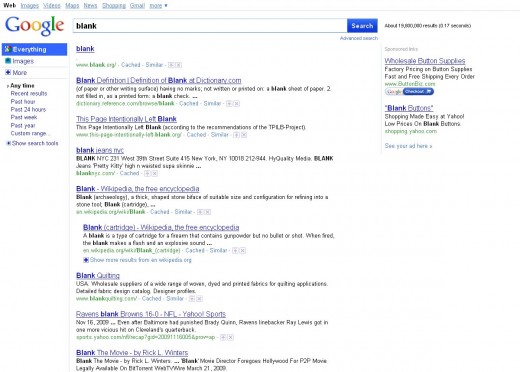Remove the Blank (cartridge) Wikipedia result
The image size is (520, 372).
pos(243,251)
